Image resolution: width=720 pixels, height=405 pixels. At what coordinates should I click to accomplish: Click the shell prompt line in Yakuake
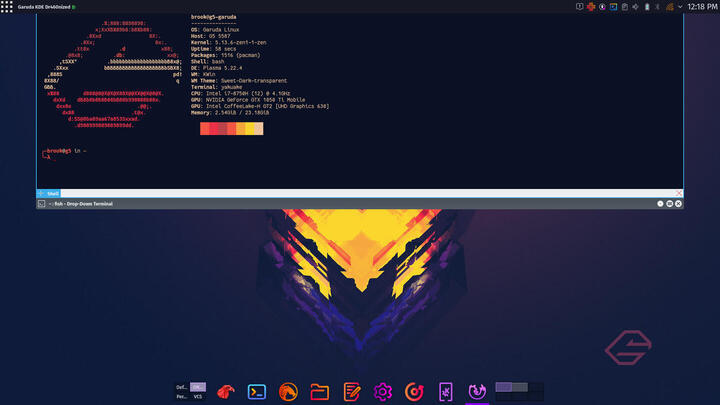[x=64, y=152]
